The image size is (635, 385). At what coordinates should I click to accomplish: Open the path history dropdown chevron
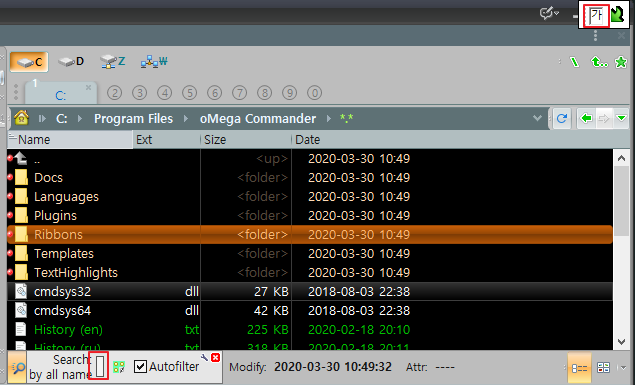tap(537, 118)
